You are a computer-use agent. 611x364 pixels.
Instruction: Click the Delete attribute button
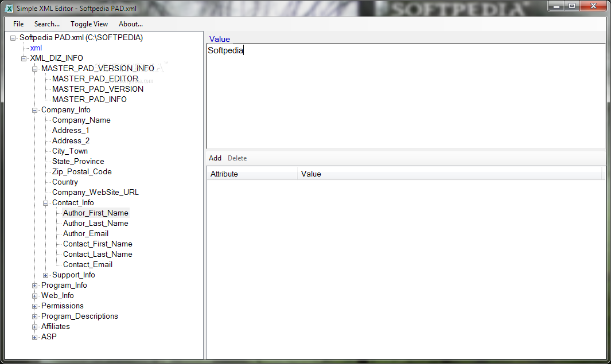(x=237, y=158)
